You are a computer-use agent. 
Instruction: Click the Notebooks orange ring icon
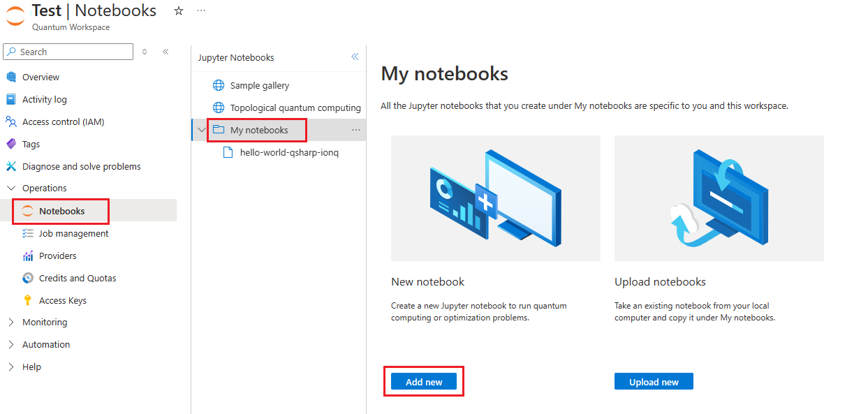(28, 211)
